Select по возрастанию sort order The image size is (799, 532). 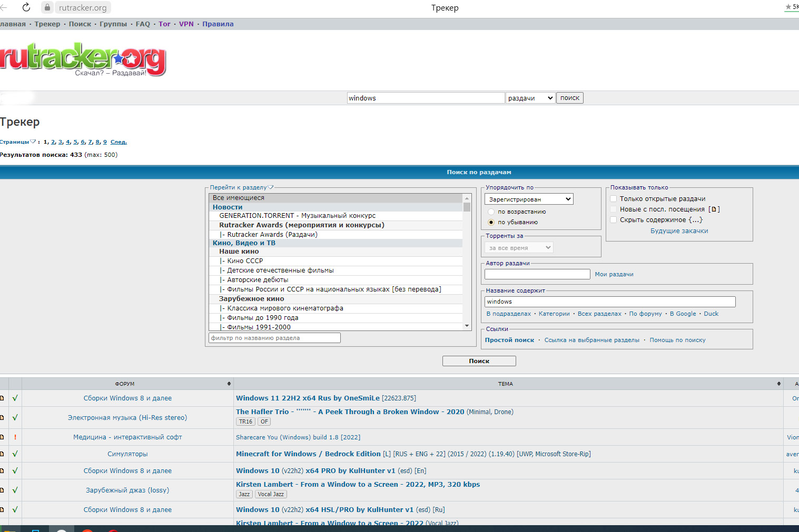[491, 212]
